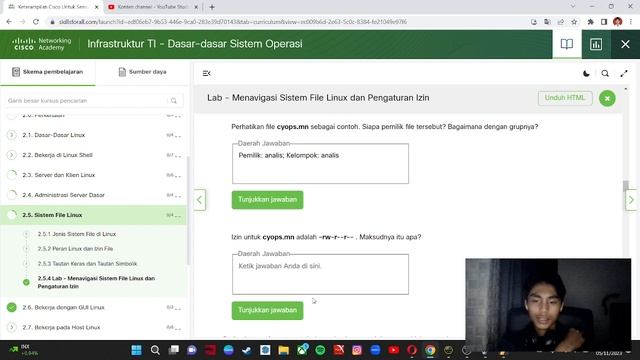This screenshot has height=360, width=640.
Task: Open options dots for 2.1. Dasar-Dasar Linux
Action: click(x=178, y=136)
